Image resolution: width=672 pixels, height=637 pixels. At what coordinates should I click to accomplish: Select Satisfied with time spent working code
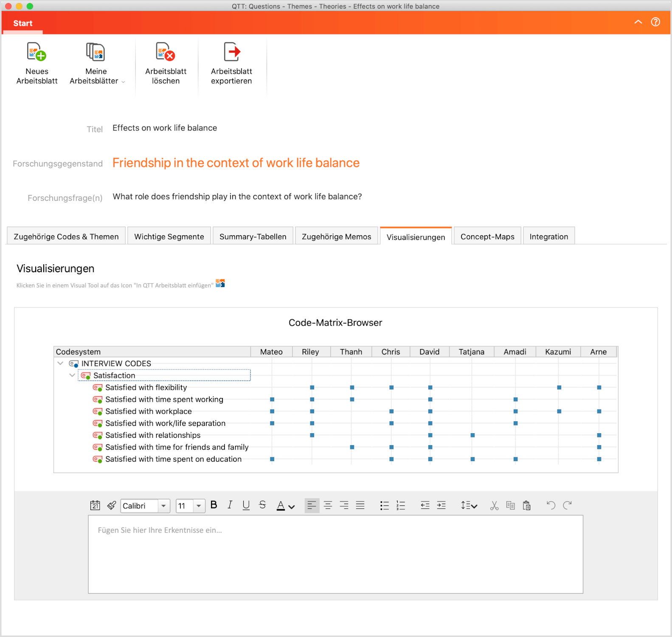(164, 399)
